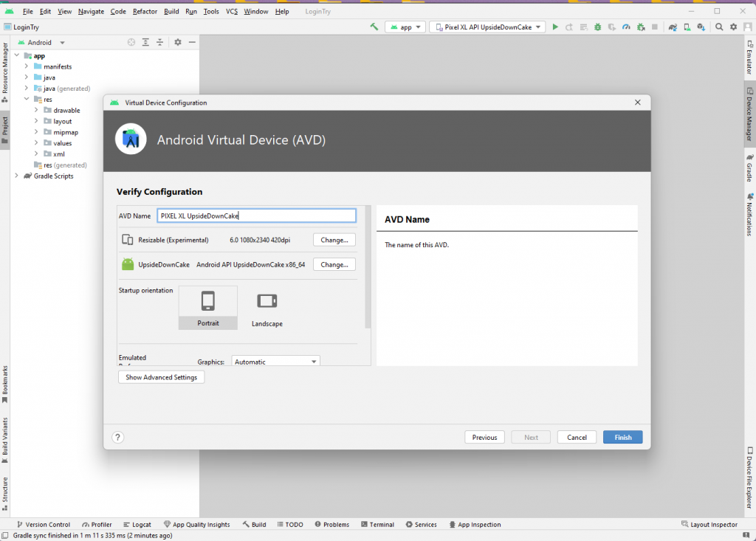Image resolution: width=756 pixels, height=541 pixels.
Task: Expand the java folder
Action: coord(27,77)
